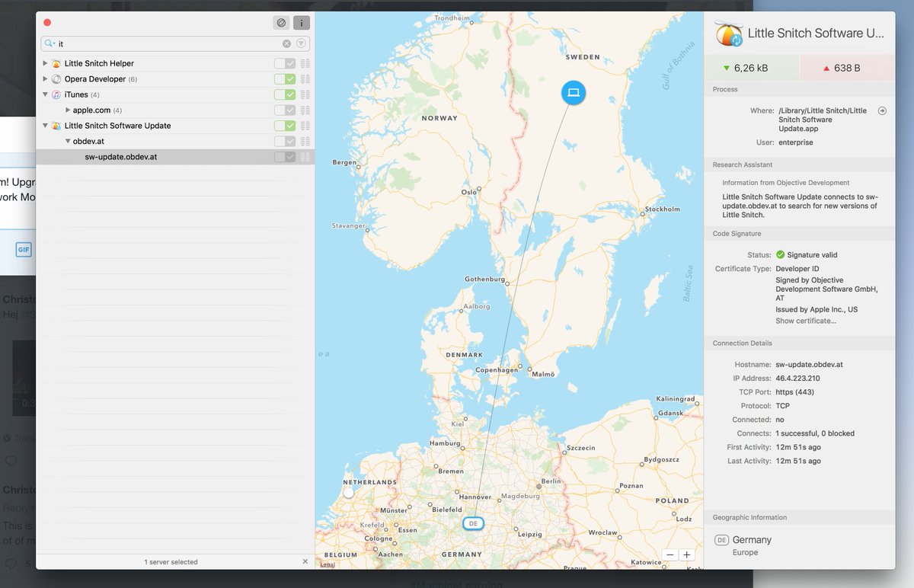Open the Show certificate… link
The width and height of the screenshot is (914, 588).
[x=805, y=321]
